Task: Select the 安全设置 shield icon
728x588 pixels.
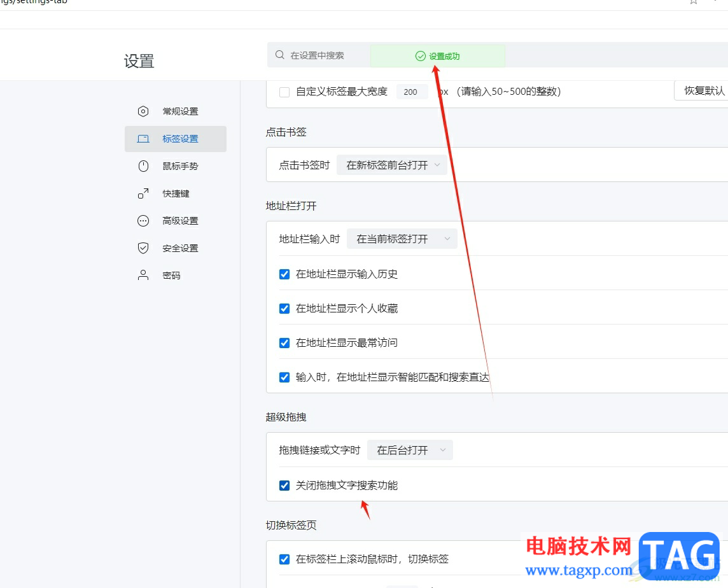Action: 143,248
